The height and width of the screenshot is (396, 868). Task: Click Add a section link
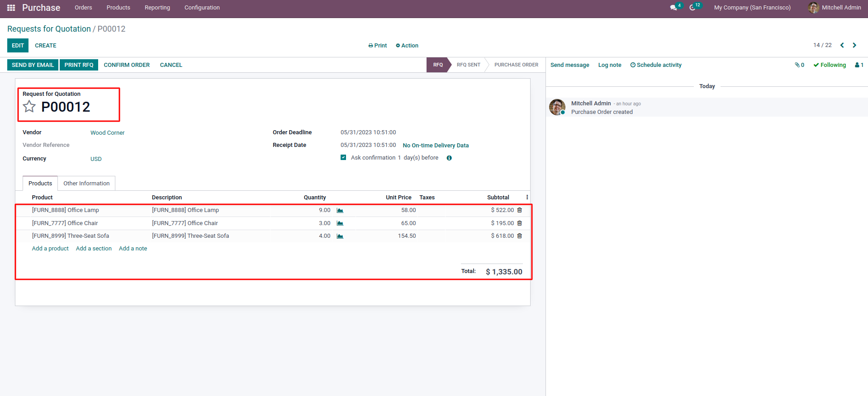click(x=94, y=249)
